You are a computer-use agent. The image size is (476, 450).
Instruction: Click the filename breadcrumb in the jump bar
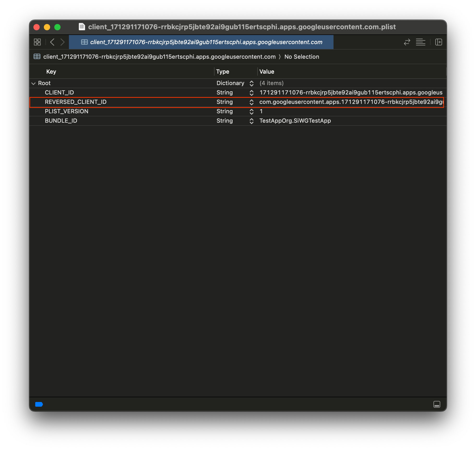[159, 57]
